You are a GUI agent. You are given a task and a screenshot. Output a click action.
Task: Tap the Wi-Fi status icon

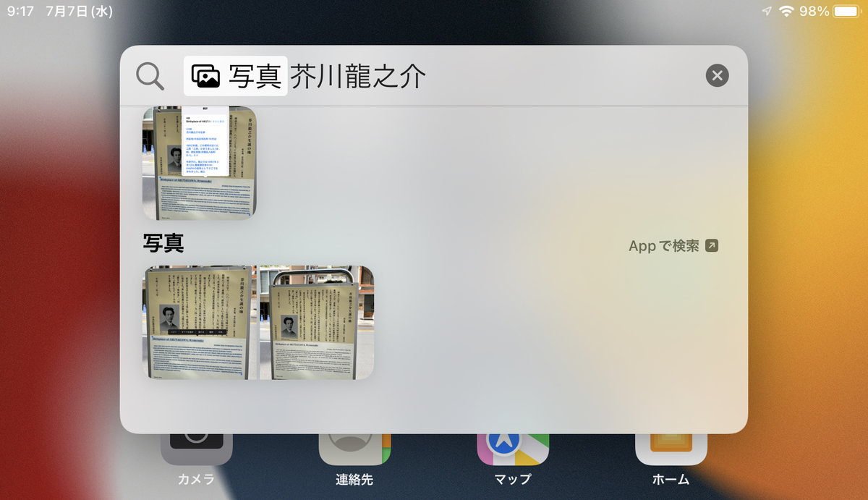coord(786,12)
